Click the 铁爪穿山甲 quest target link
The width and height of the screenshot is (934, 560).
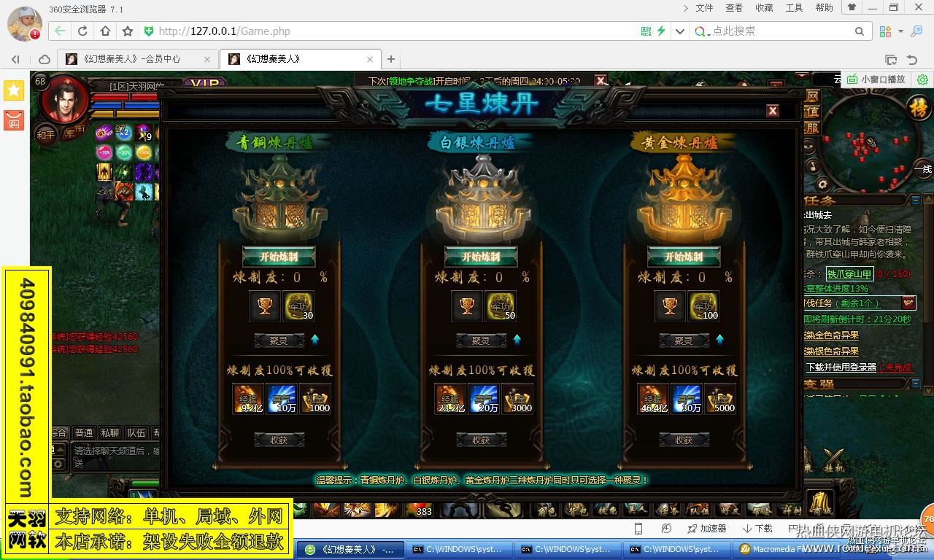tap(849, 274)
